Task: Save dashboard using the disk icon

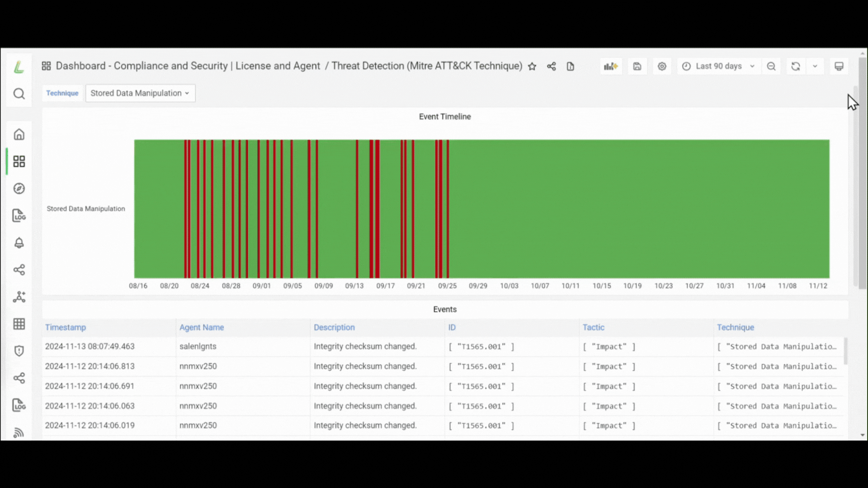Action: (637, 66)
